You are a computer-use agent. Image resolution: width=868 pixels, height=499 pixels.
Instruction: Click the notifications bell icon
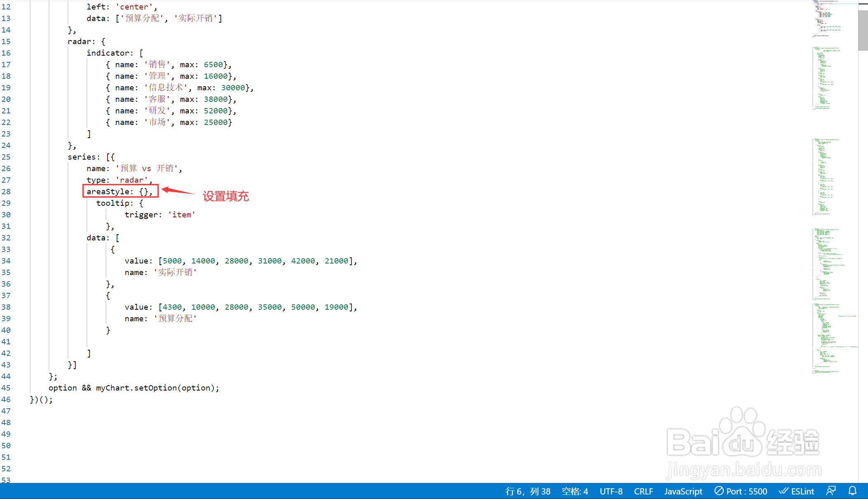click(852, 491)
